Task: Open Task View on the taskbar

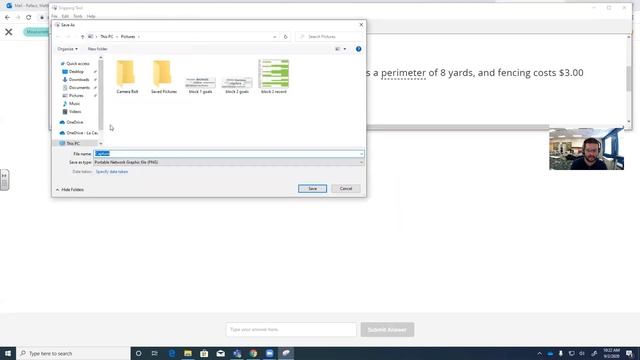Action: click(155, 353)
